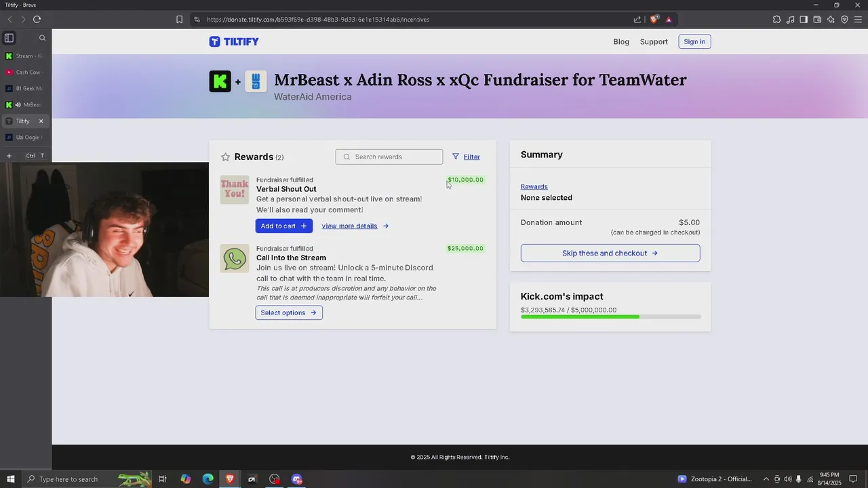The height and width of the screenshot is (488, 868).
Task: Open Brave Rewards triangle icon
Action: (669, 20)
